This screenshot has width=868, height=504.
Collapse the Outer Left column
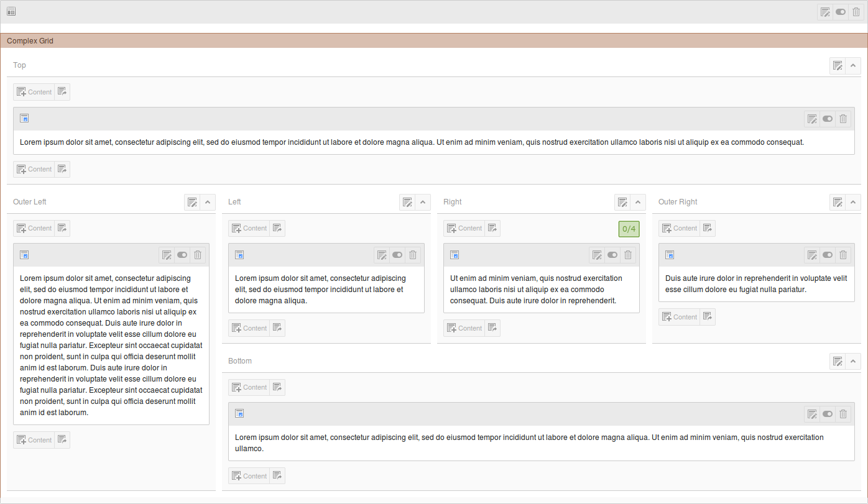pos(208,202)
